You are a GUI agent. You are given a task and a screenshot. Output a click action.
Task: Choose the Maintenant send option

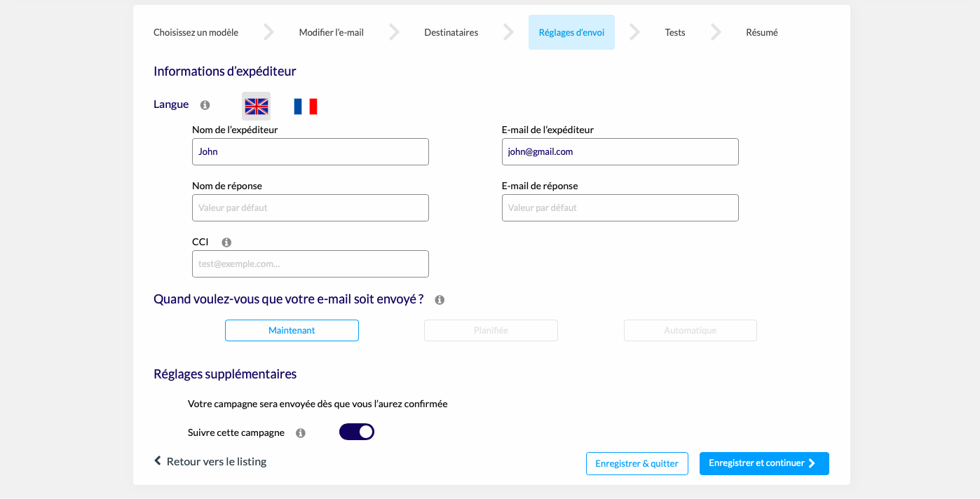[x=292, y=330]
